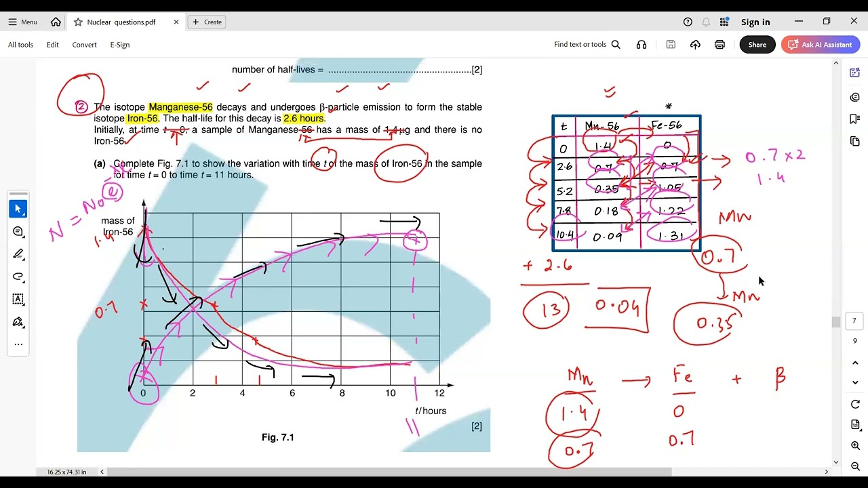Print the document with the printer icon
The image size is (868, 488).
click(719, 45)
